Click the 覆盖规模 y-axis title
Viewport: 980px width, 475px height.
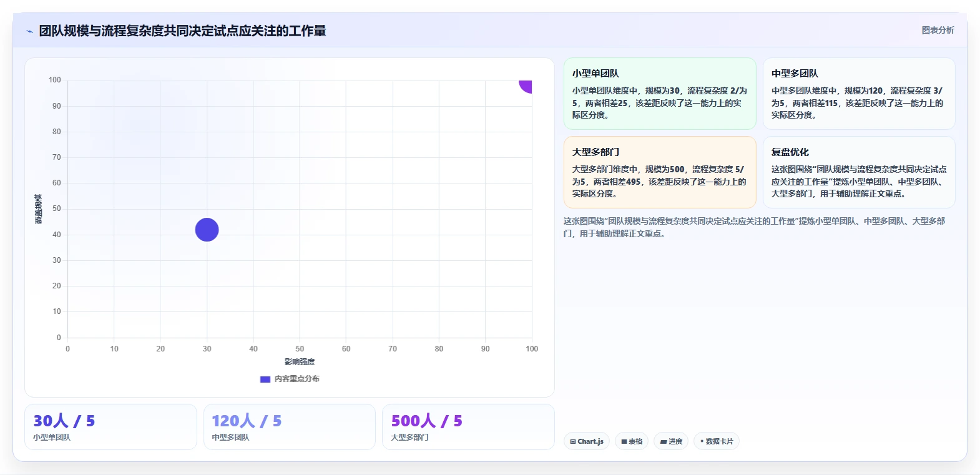[39, 209]
